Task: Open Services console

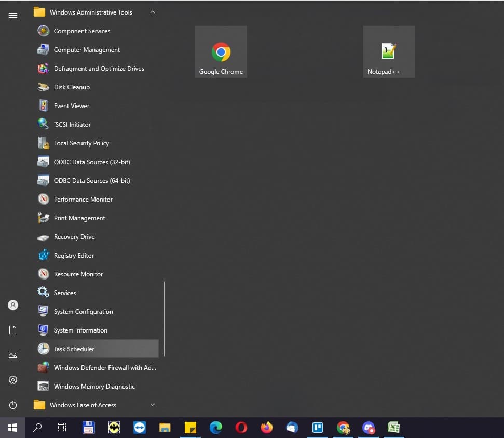Action: [96, 293]
